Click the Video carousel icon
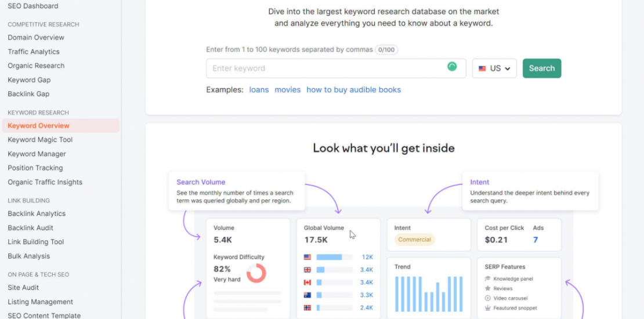644x319 pixels. 487,298
